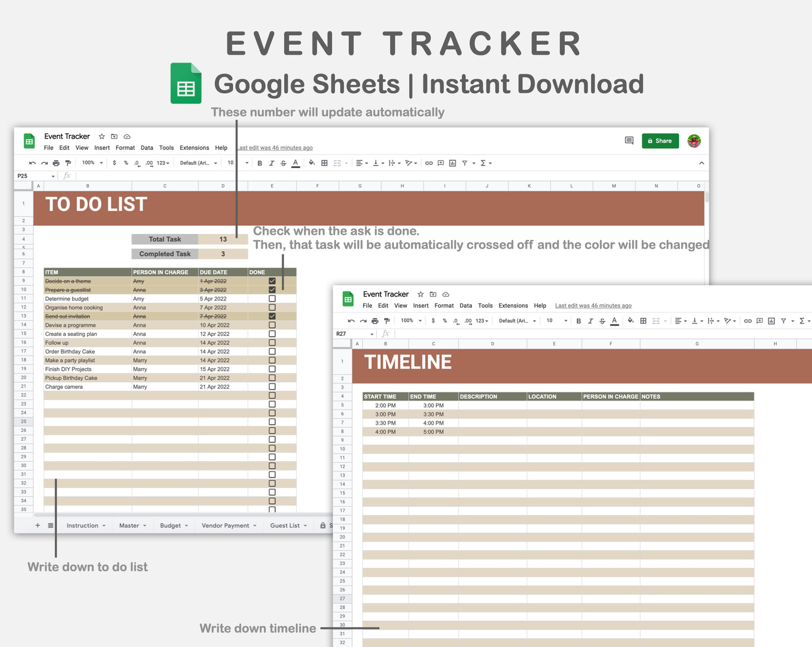Switch to the Budget sheet tab
This screenshot has width=812, height=647.
pos(170,525)
